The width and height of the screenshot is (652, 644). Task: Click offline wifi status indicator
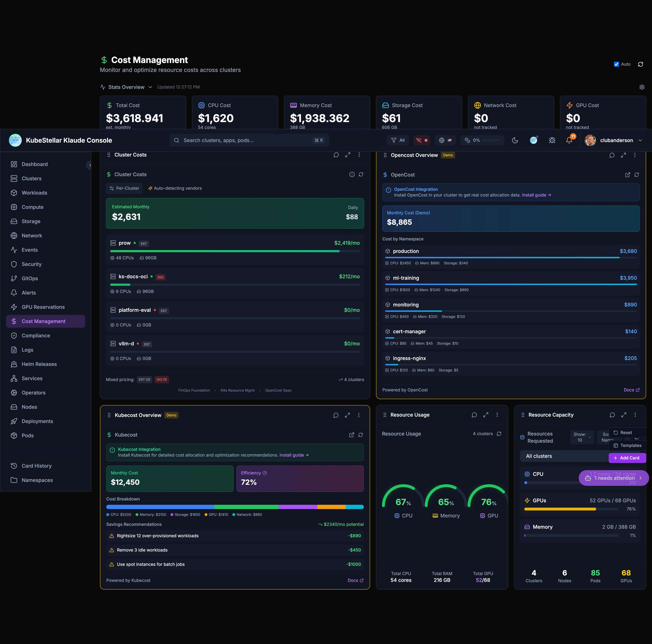pos(422,140)
